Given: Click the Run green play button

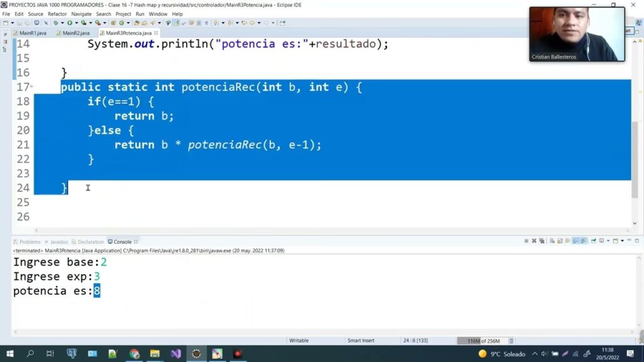Looking at the screenshot, I should point(69,23).
